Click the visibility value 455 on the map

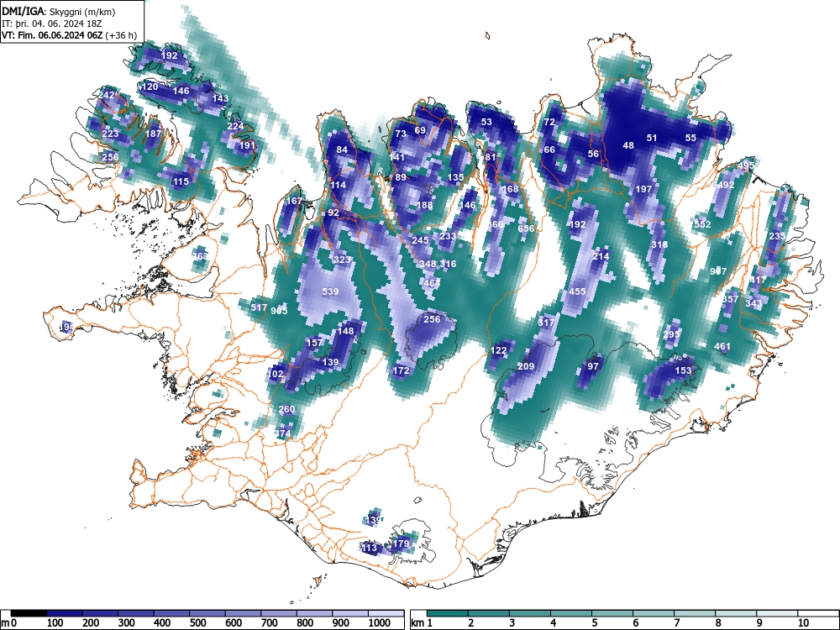(577, 291)
